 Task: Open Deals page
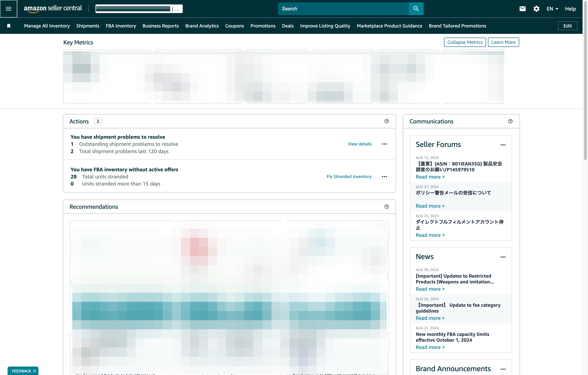288,26
